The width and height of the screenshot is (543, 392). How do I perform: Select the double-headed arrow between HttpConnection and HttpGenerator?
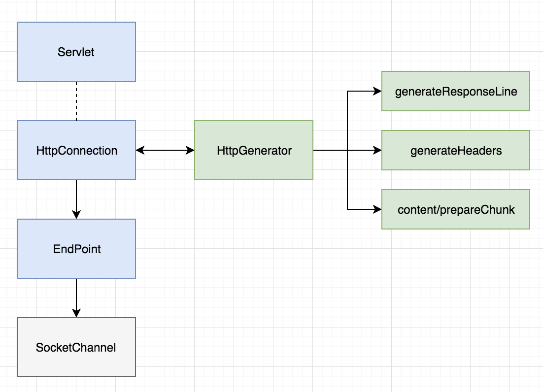[165, 150]
